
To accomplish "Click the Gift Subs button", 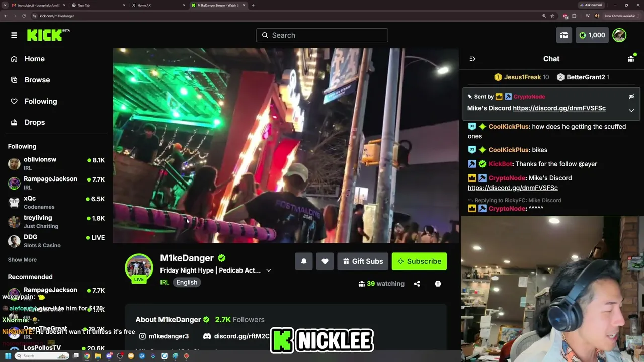I will coord(363,261).
